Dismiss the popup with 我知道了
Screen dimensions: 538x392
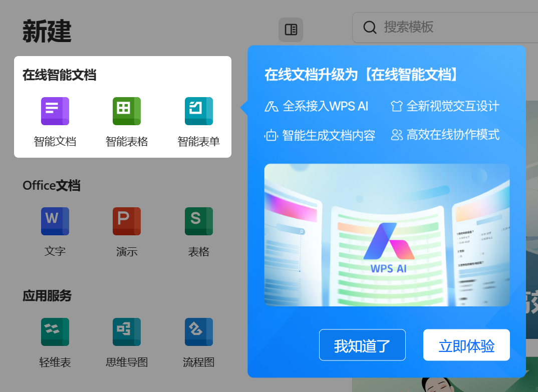click(362, 345)
